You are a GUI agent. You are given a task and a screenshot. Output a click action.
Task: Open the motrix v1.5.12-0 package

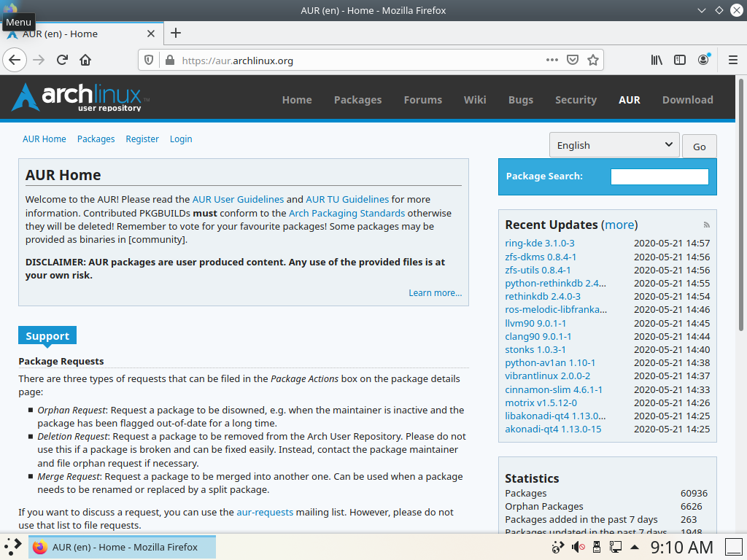[541, 402]
